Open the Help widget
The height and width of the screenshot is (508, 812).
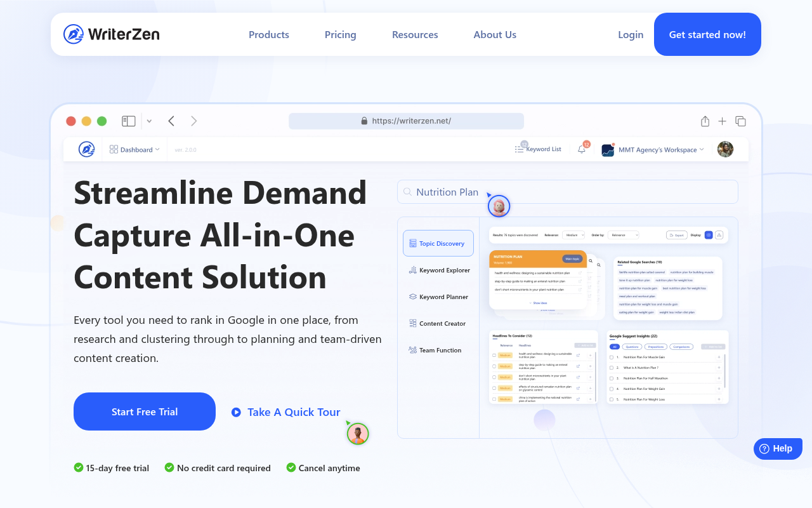tap(778, 448)
